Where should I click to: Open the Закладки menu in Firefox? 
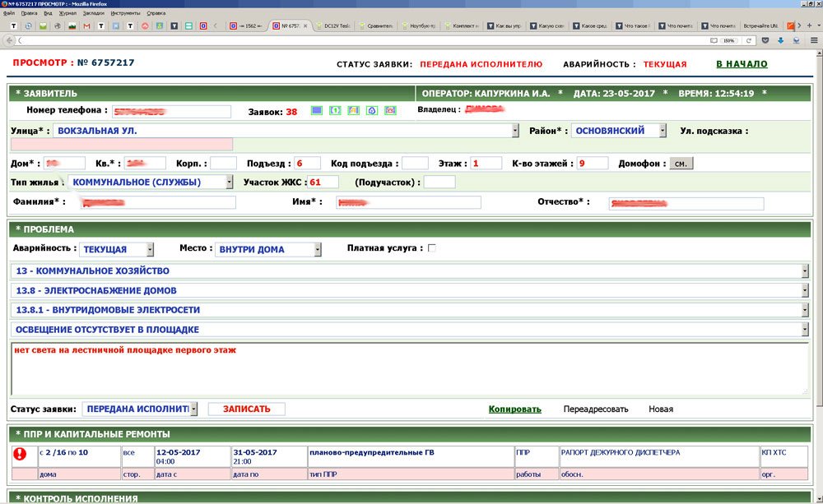(x=92, y=14)
